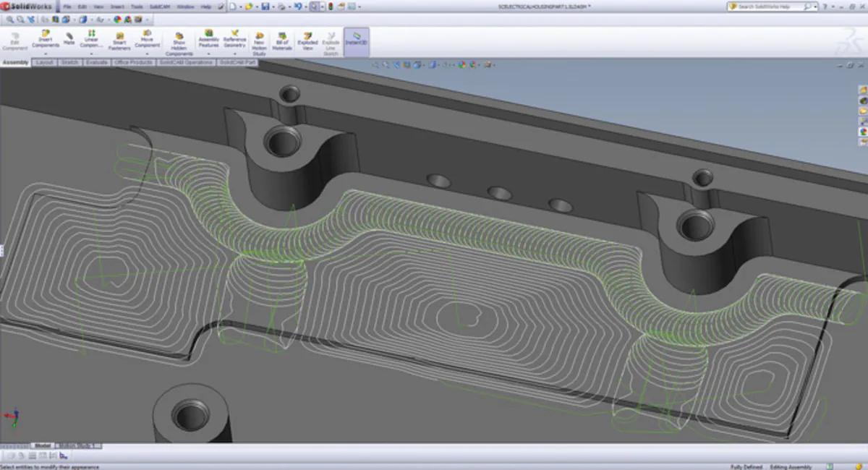Click the Rebuild traffic light button
The image size is (868, 470).
(331, 6)
